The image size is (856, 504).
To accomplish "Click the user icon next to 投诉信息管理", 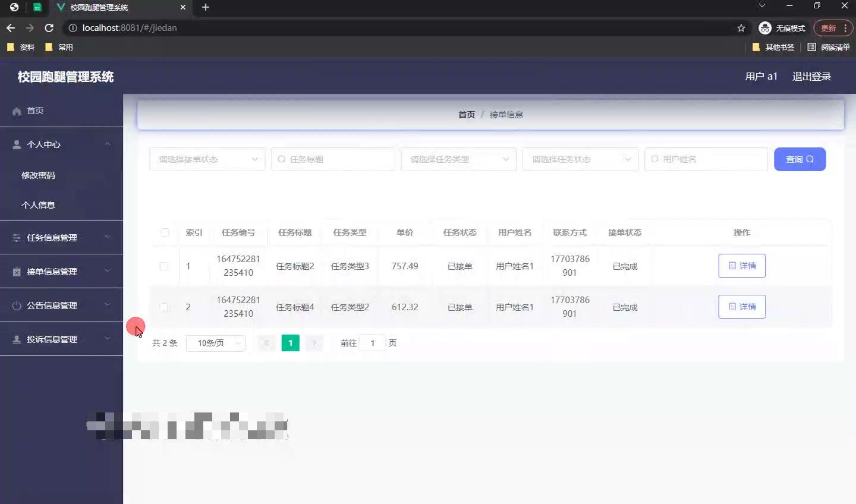I will (17, 339).
